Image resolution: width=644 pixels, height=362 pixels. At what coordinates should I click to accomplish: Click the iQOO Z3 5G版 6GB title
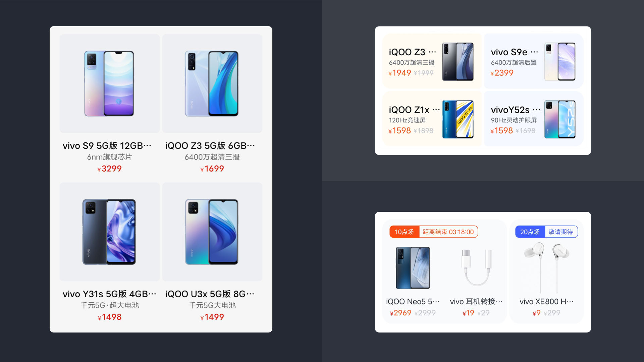pos(210,146)
